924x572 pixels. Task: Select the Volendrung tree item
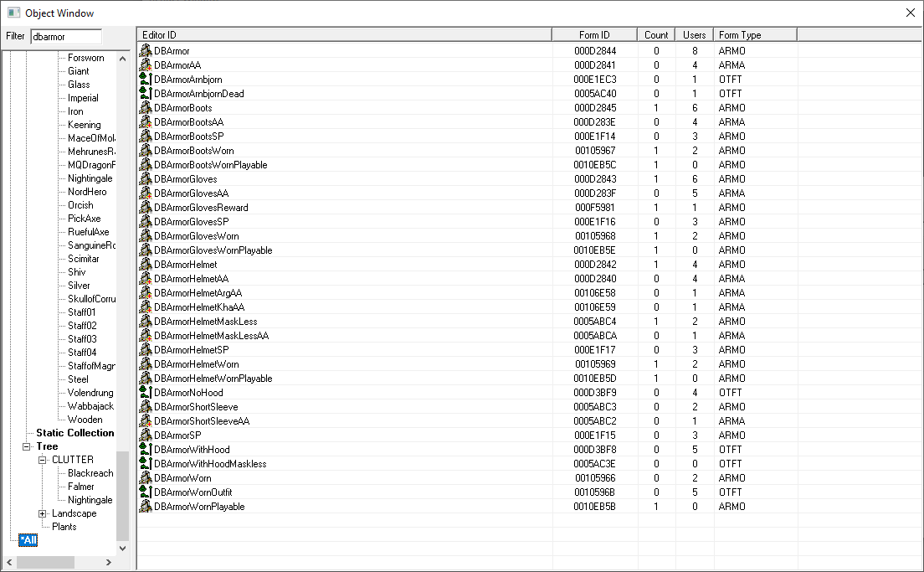(90, 393)
